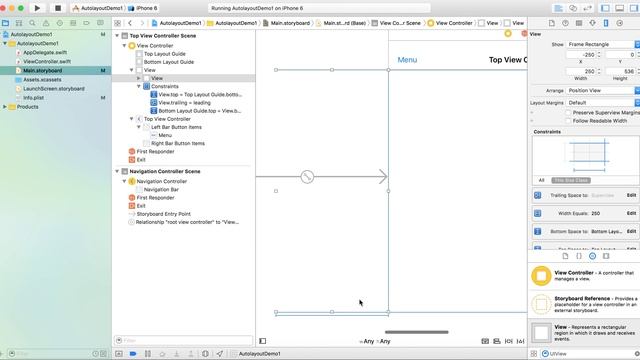Toggle the Debug area visibility
The width and height of the screenshot is (640, 360).
620,8
